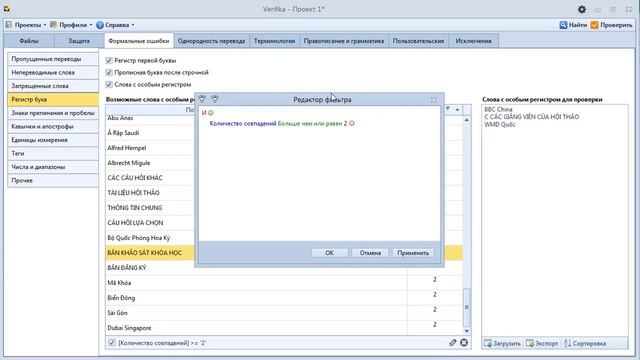Click the Сортировка button

tap(585, 343)
